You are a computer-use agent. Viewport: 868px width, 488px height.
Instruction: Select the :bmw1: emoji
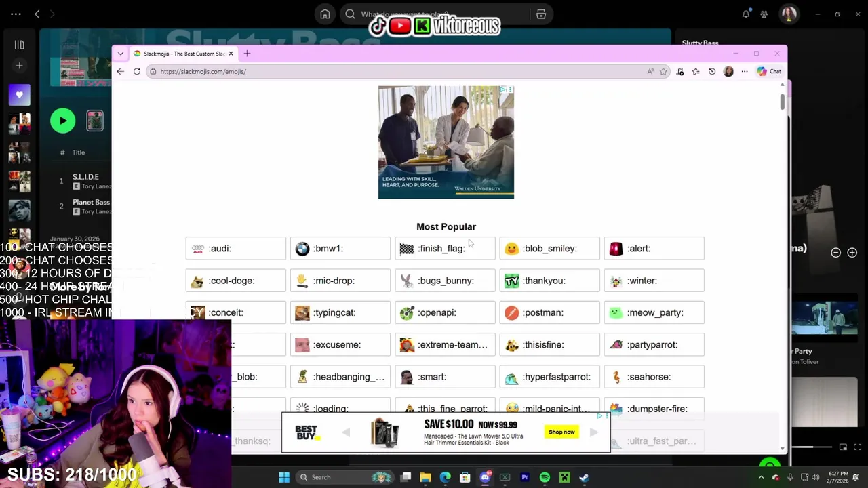pos(340,249)
